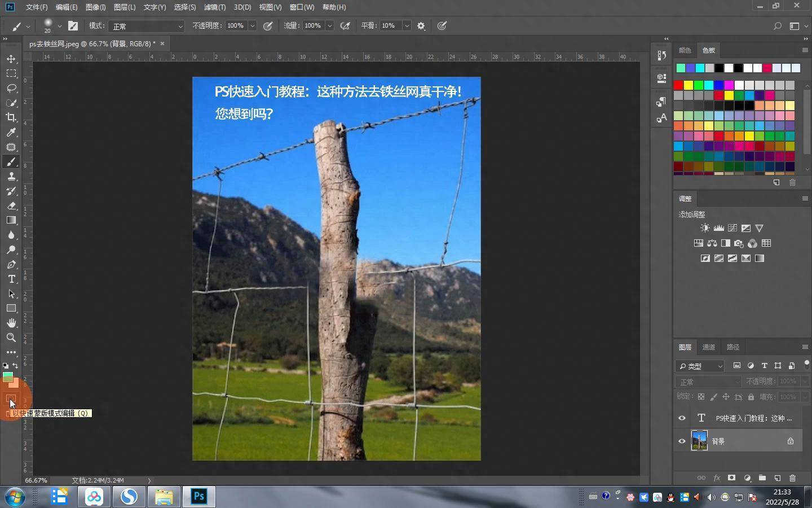
Task: Select the Move tool
Action: click(x=11, y=59)
